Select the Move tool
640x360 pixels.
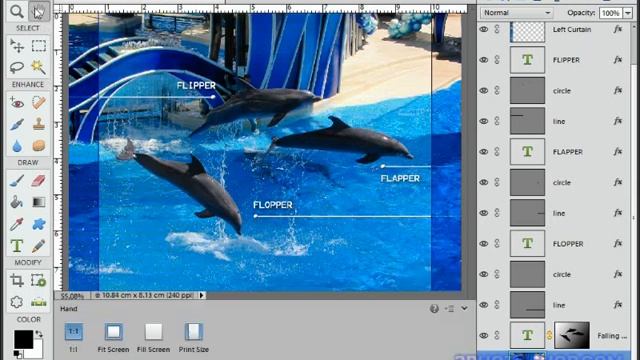click(17, 46)
